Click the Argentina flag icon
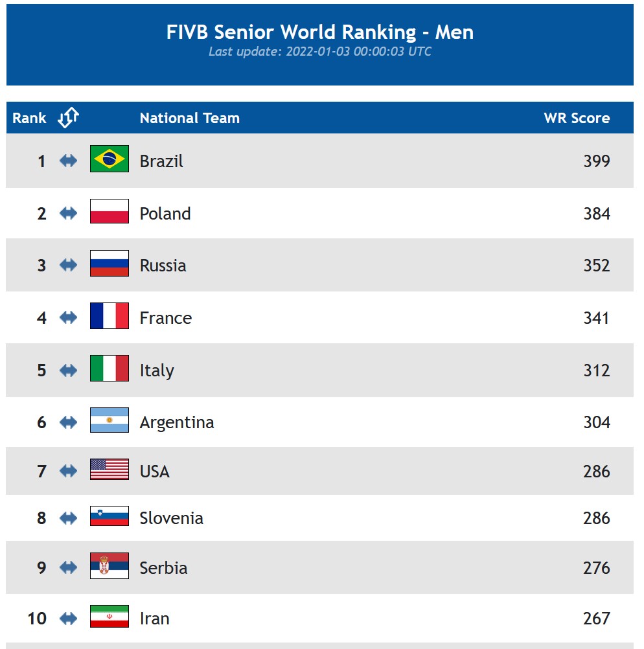 (x=109, y=420)
